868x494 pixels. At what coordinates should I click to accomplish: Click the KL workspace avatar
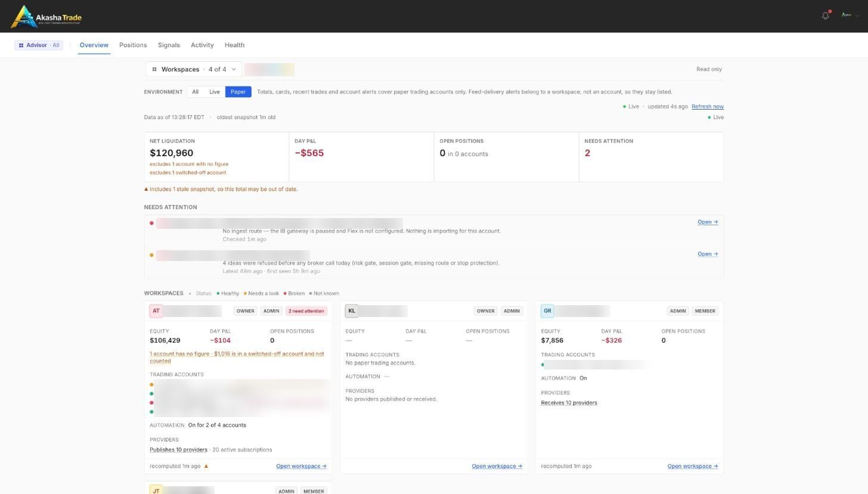click(352, 311)
